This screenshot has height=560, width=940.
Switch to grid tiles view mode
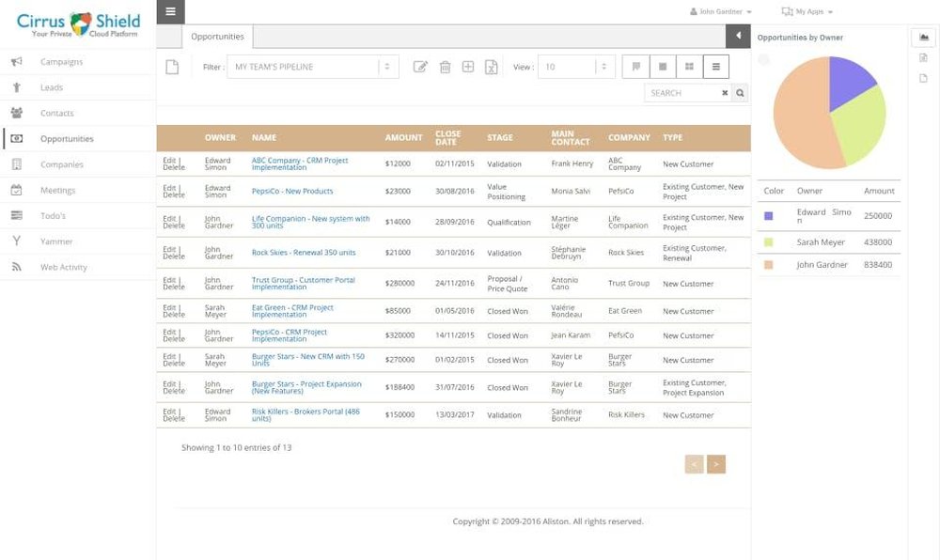coord(689,67)
